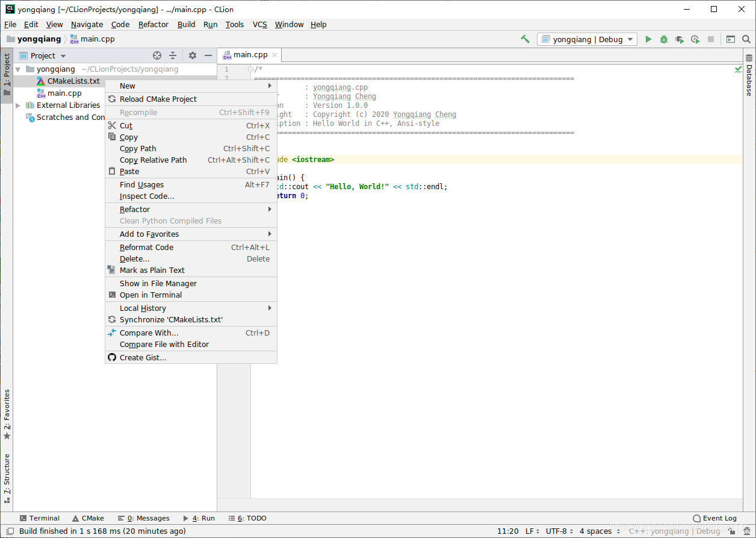This screenshot has height=538, width=756.
Task: Select Paste in the context menu
Action: pyautogui.click(x=191, y=171)
